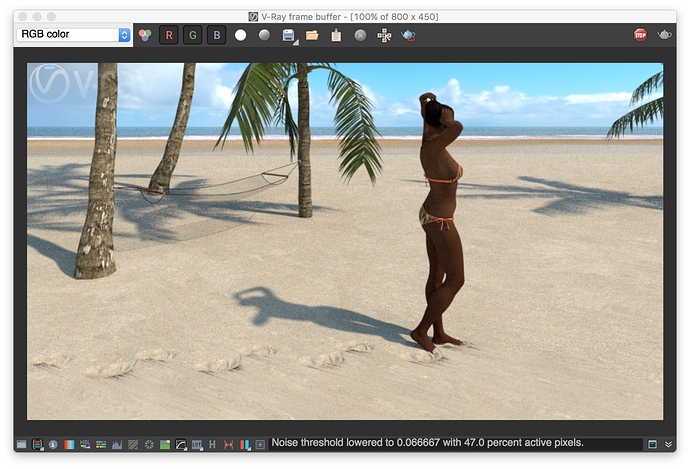Screen dimensions: 690x469
Task: Expand the chevron at status bar end
Action: click(668, 444)
